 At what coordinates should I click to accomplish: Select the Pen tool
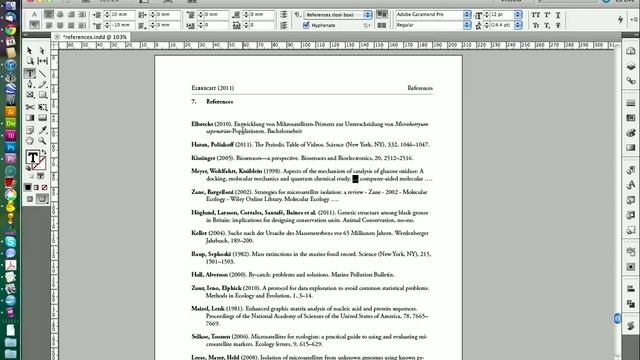[30, 84]
